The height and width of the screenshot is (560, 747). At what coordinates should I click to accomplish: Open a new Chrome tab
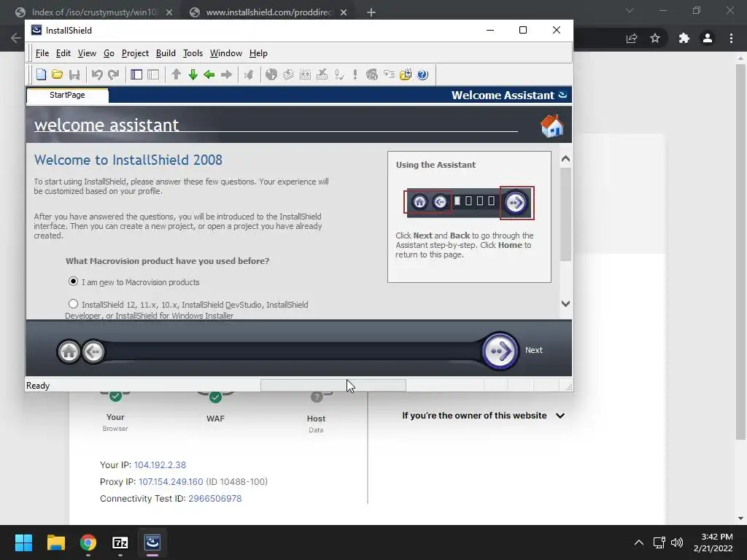point(371,12)
